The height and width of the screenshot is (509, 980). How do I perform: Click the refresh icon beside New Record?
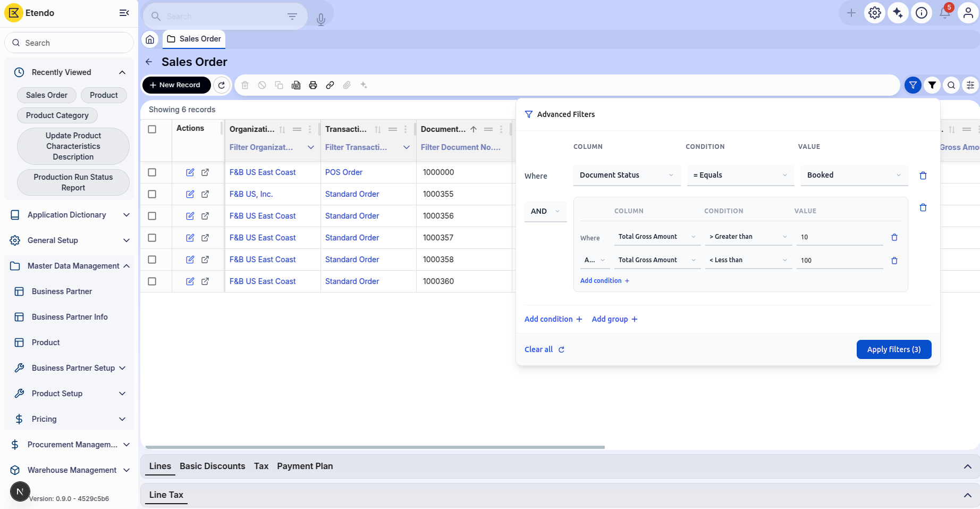pyautogui.click(x=222, y=85)
